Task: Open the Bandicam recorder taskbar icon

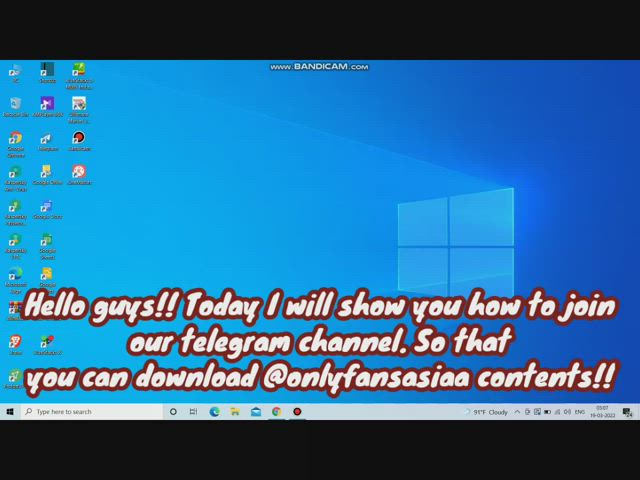Action: 297,412
